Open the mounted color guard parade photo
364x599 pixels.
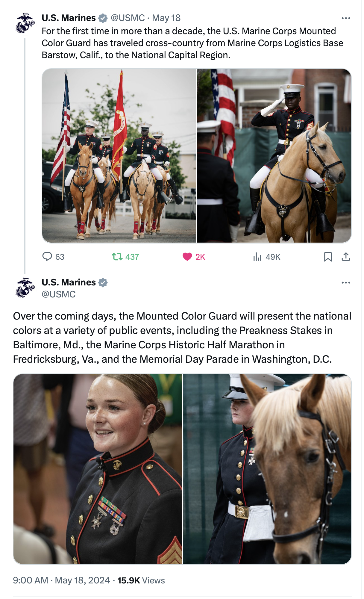[x=119, y=156]
